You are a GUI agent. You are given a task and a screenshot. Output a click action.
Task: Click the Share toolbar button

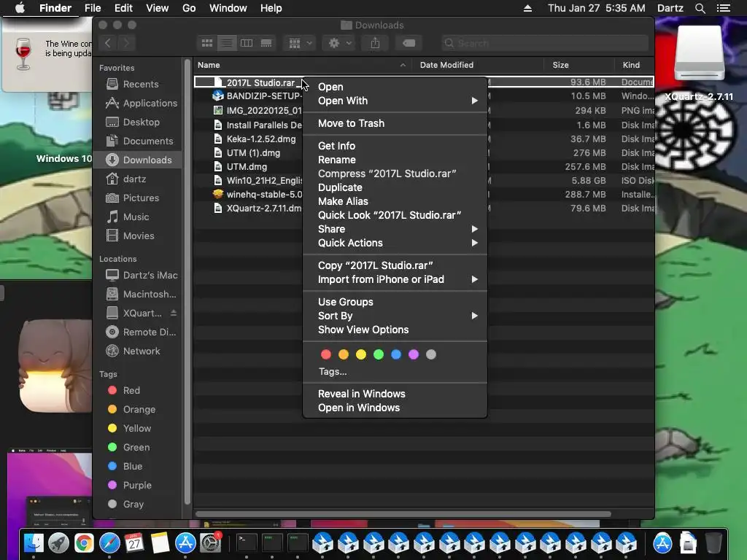pyautogui.click(x=376, y=43)
